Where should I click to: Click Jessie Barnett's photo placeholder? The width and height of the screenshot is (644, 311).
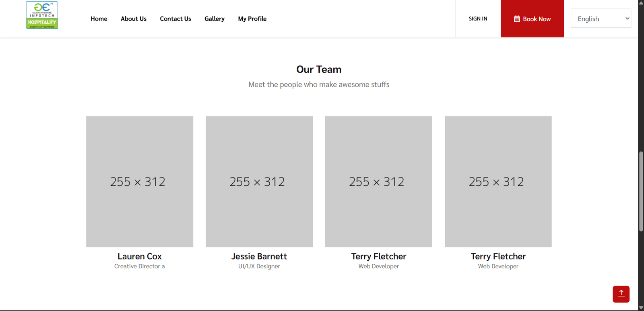(x=259, y=181)
